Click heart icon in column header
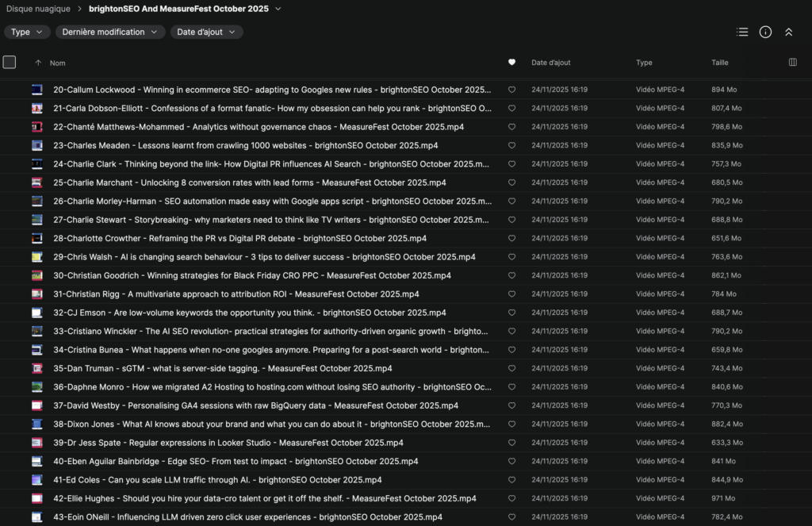This screenshot has width=812, height=526. click(x=511, y=63)
